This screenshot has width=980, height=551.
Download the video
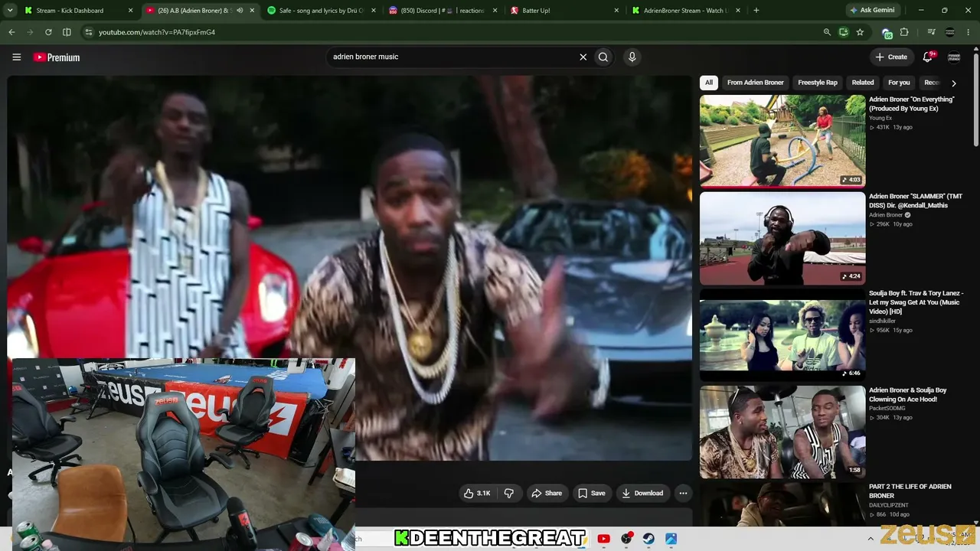pyautogui.click(x=642, y=493)
